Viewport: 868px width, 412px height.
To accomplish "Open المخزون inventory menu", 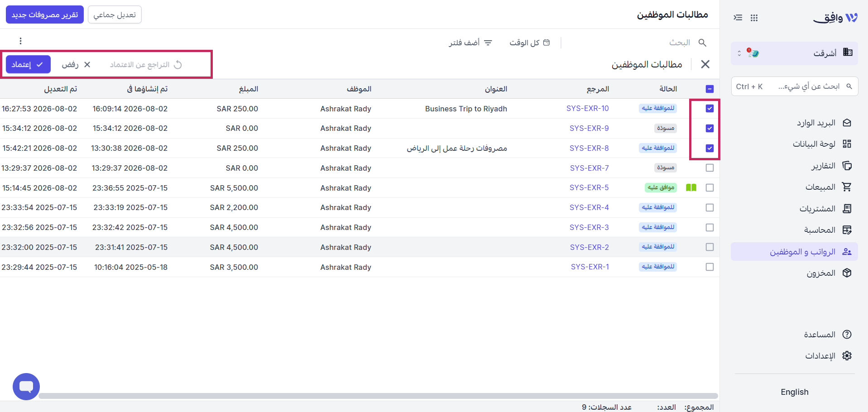I will click(829, 273).
